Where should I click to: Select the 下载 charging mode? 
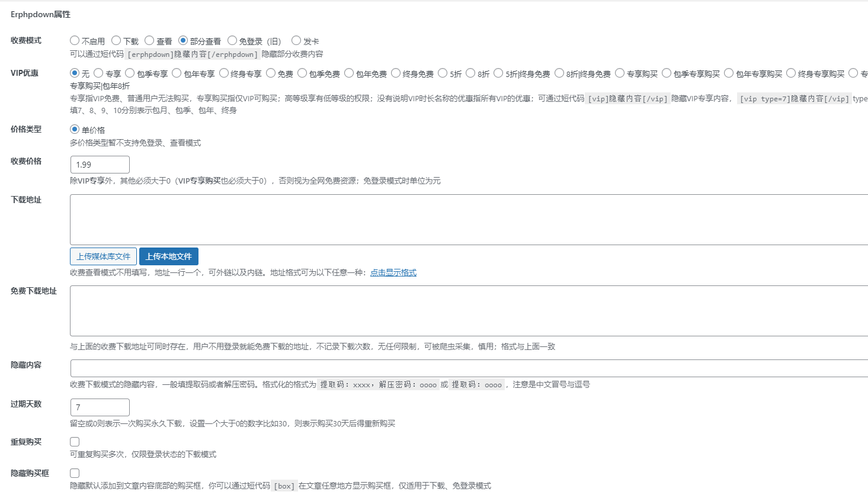tap(117, 40)
